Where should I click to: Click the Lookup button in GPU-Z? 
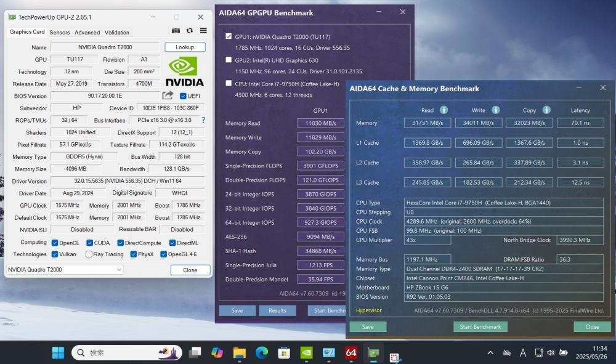[x=185, y=47]
